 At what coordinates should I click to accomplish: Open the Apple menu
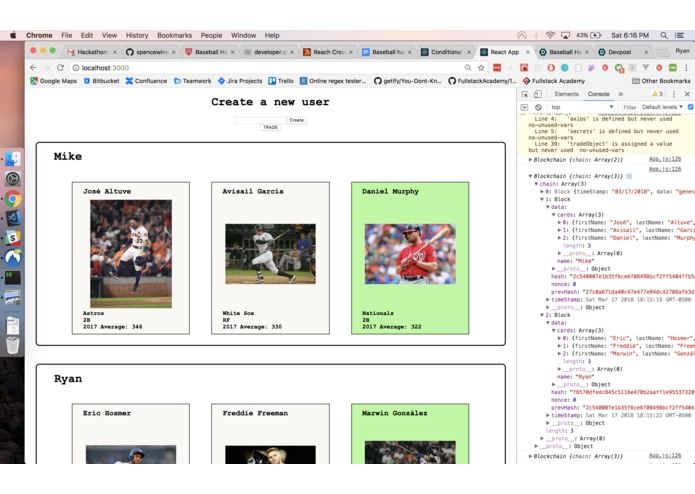(13, 35)
